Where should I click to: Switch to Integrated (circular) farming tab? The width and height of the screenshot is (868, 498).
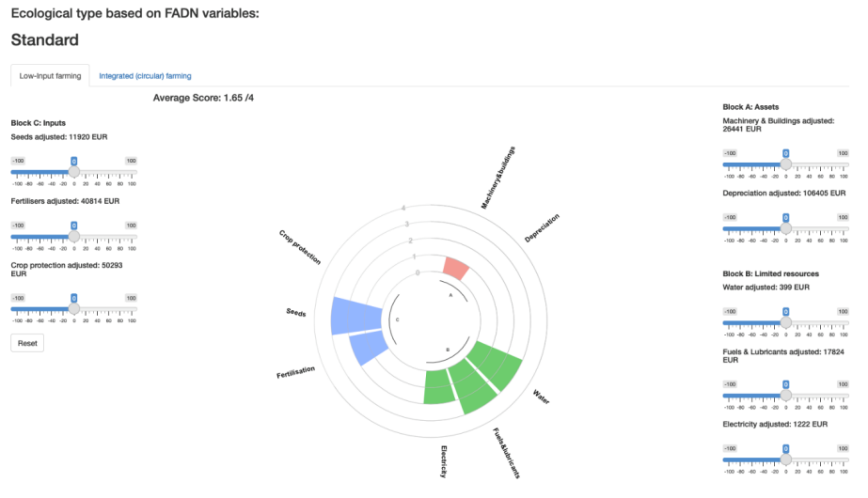point(145,76)
